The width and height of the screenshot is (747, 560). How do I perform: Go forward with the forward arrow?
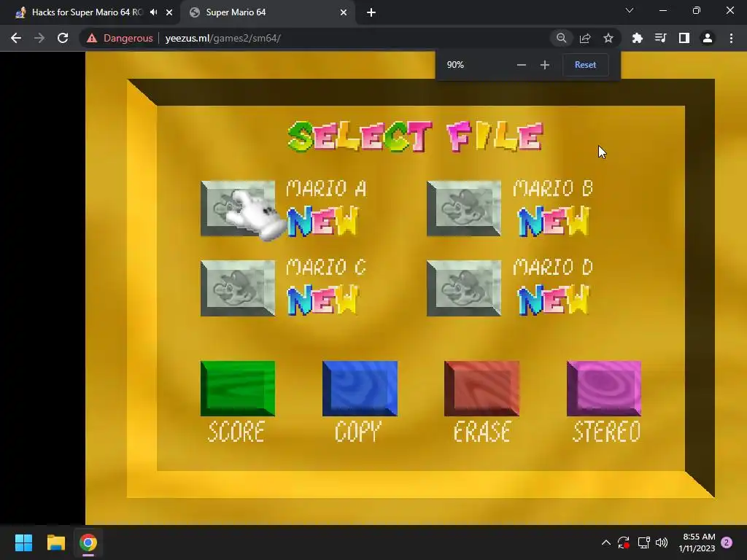pos(39,38)
